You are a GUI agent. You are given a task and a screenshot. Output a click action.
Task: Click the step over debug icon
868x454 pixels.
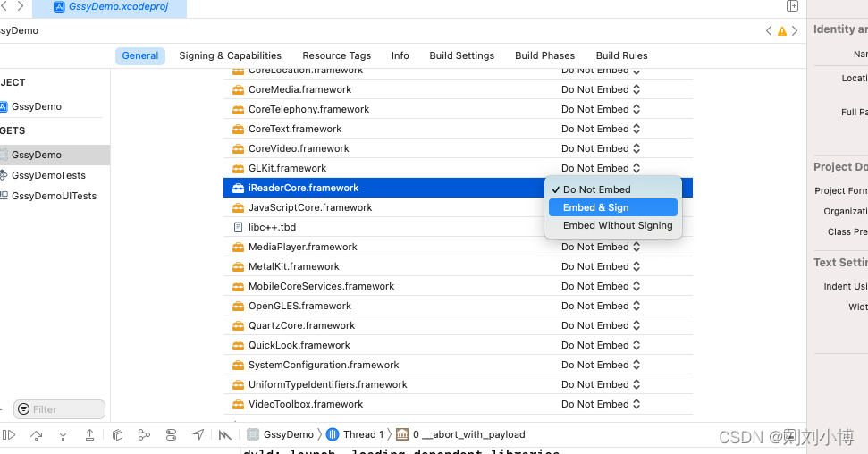point(37,435)
